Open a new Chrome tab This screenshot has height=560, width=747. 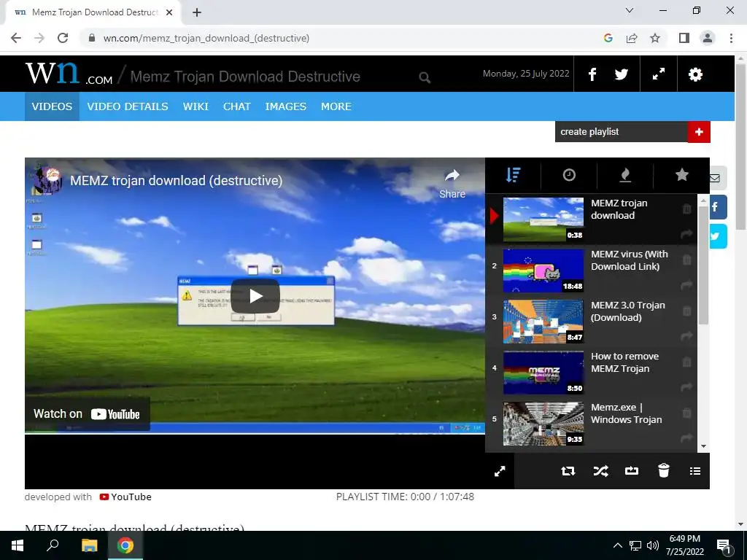(x=197, y=12)
